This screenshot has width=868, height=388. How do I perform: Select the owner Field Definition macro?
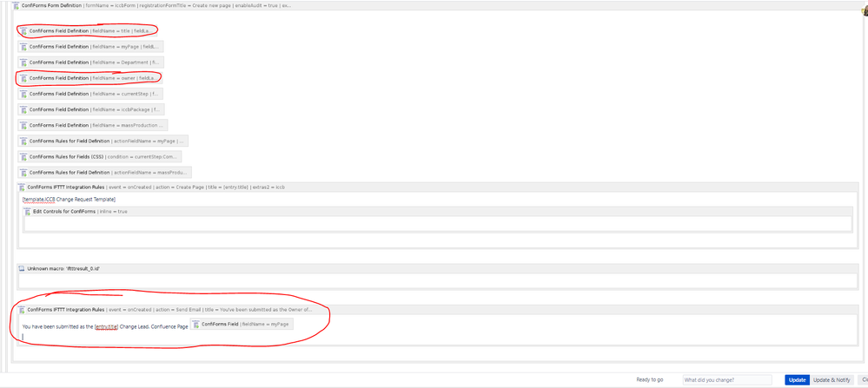(89, 78)
